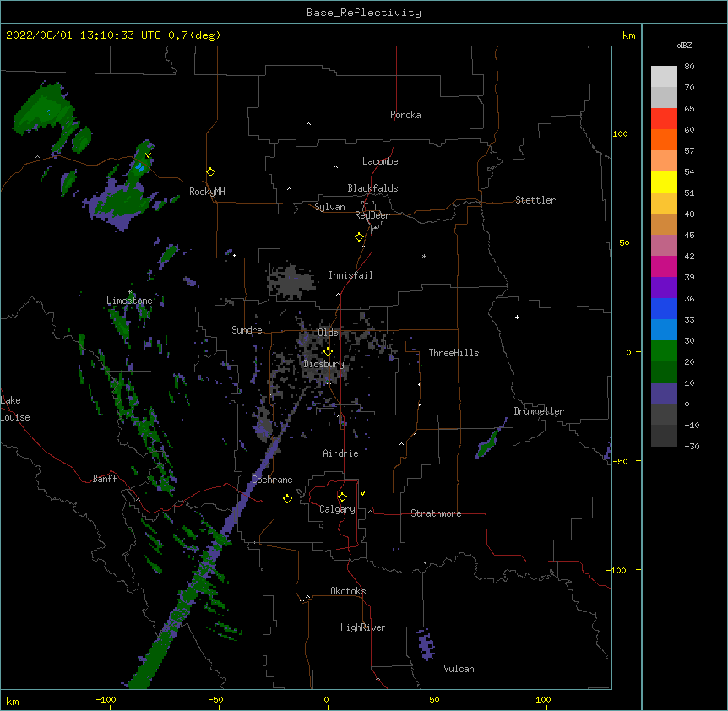Click the yellow diamond marker near RockyMH
Image resolution: width=728 pixels, height=711 pixels.
(x=210, y=172)
